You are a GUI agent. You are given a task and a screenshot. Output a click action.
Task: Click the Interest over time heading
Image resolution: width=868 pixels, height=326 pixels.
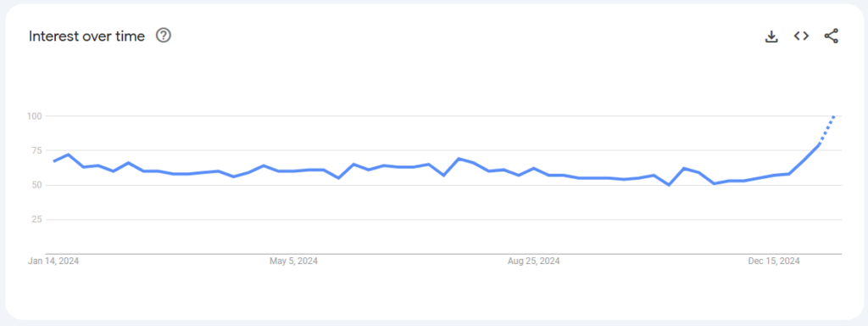87,36
